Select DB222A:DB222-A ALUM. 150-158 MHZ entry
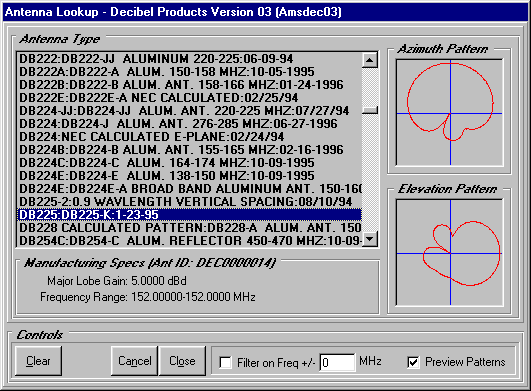Viewport: 531px width, 391px height. coord(189,72)
